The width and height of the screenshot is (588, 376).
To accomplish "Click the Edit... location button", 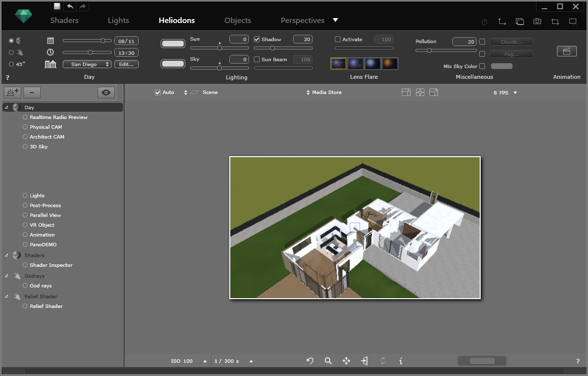I will click(126, 64).
